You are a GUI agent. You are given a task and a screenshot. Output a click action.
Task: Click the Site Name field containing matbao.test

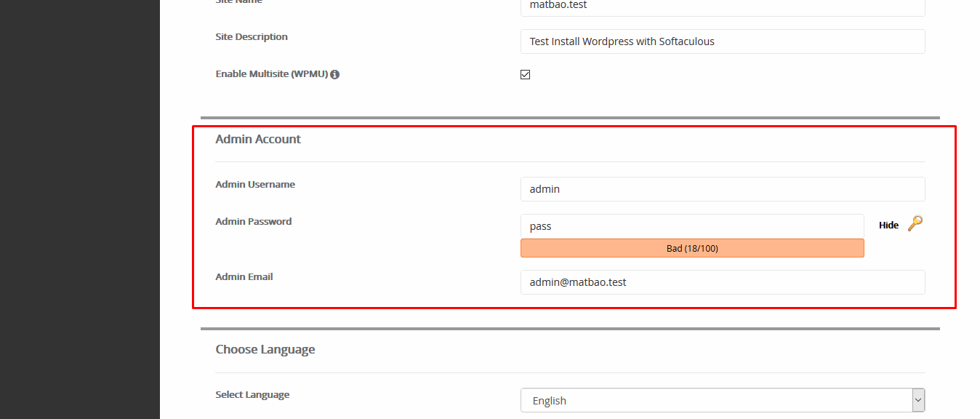click(x=722, y=6)
